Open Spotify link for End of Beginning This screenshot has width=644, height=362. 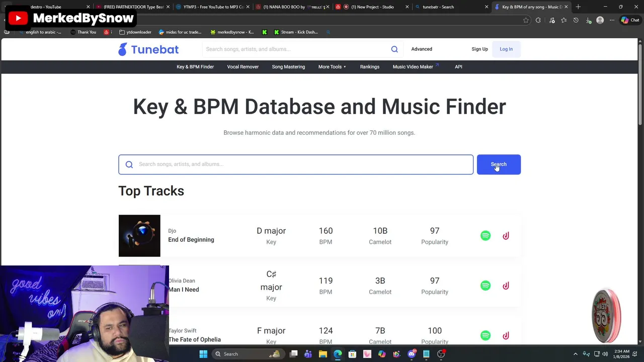486,236
